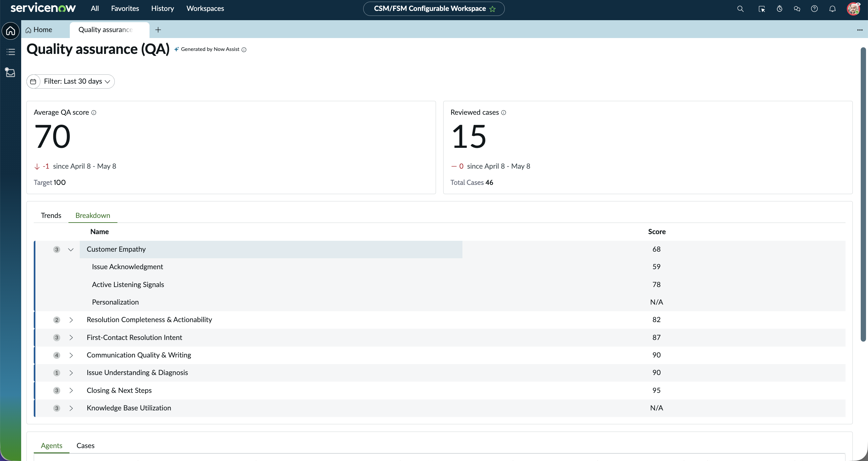Click the Score column header

pyautogui.click(x=657, y=232)
